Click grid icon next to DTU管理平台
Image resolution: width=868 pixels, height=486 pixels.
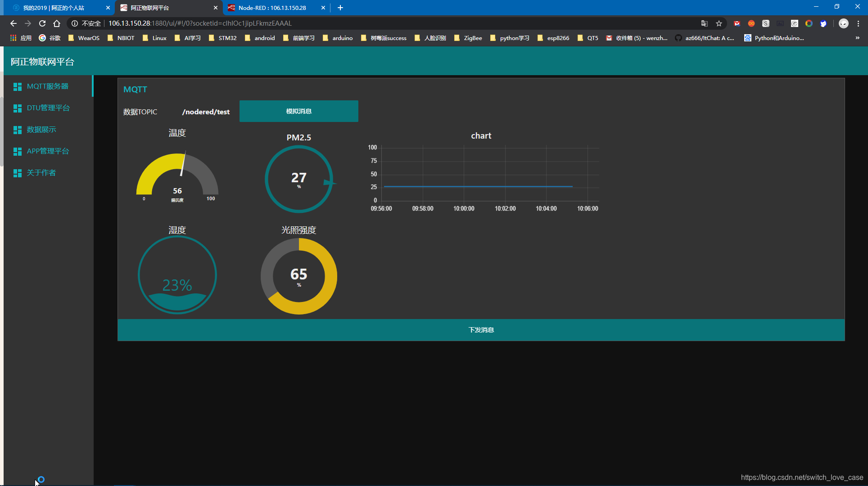click(x=18, y=108)
